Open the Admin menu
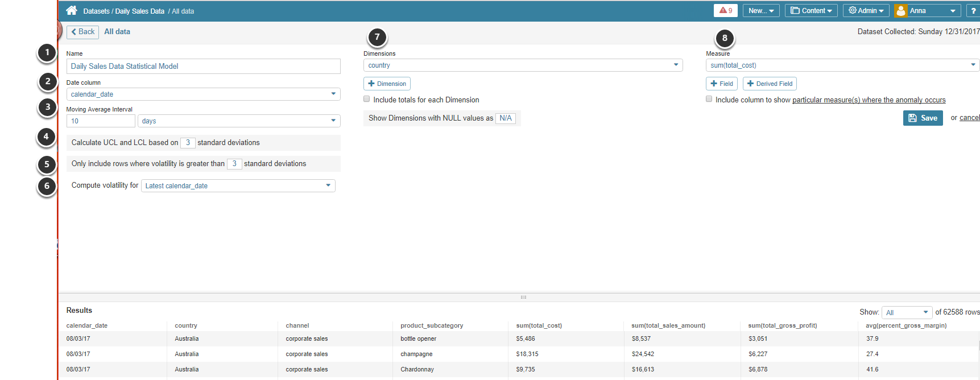 click(x=866, y=11)
